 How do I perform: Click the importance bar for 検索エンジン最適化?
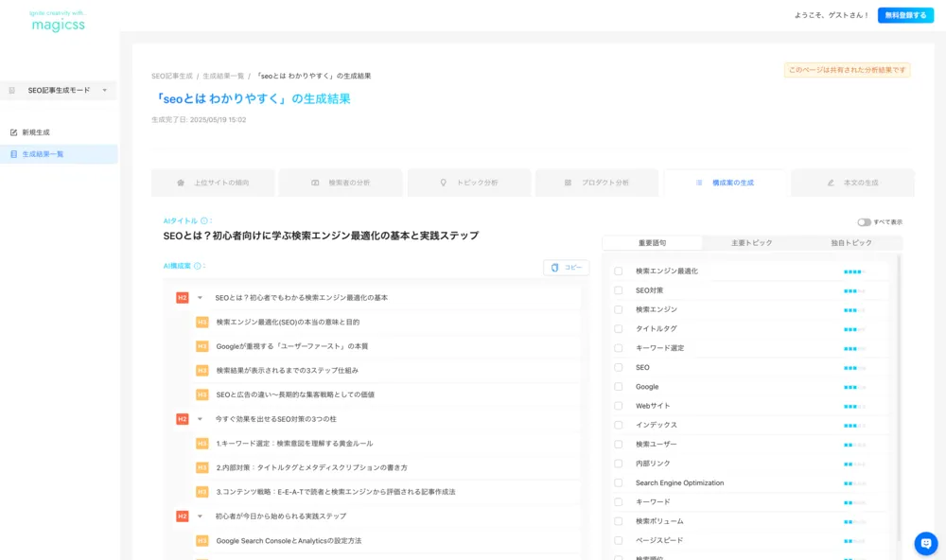pyautogui.click(x=854, y=271)
